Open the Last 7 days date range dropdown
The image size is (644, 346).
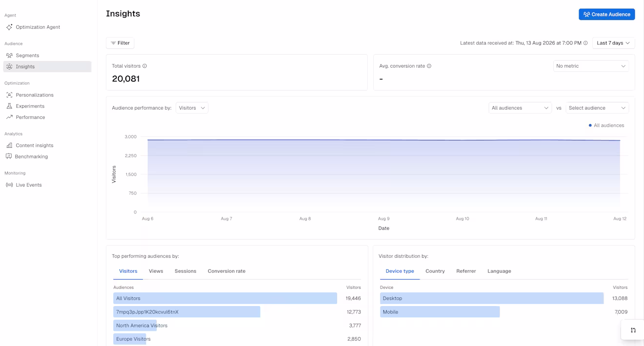[613, 43]
